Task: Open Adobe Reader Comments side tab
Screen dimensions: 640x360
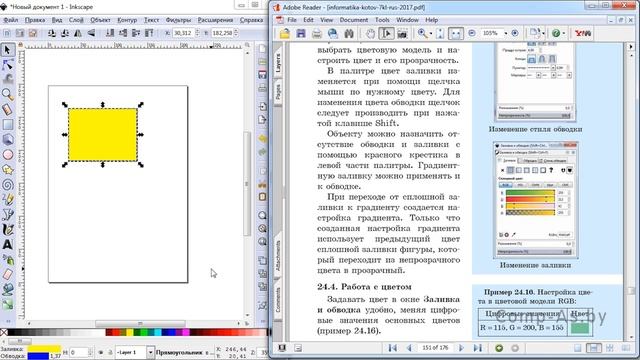Action: pyautogui.click(x=278, y=300)
